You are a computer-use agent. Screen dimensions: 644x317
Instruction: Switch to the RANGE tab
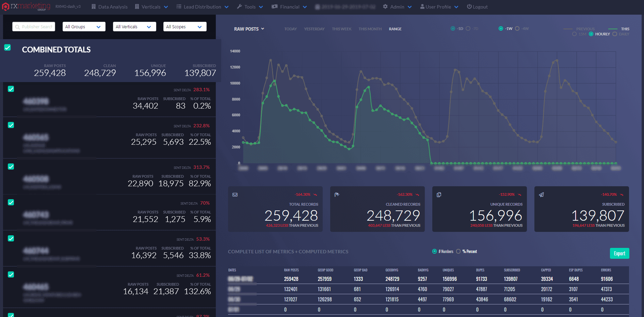tap(395, 29)
